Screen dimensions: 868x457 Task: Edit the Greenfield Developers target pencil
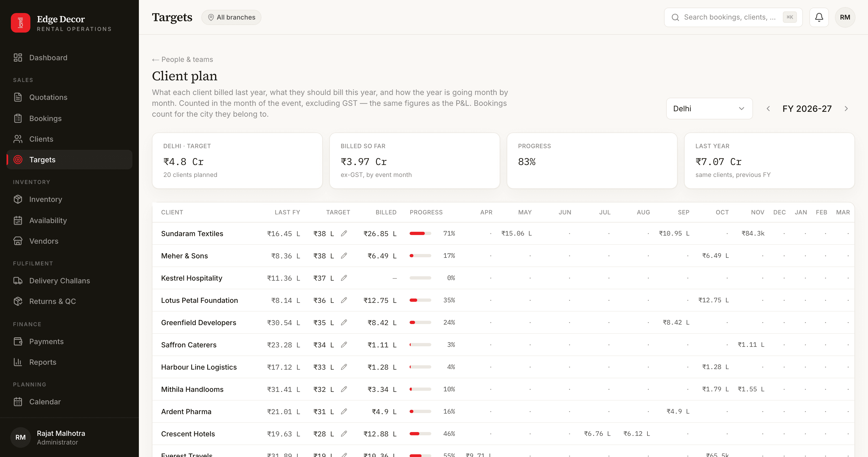(x=344, y=322)
